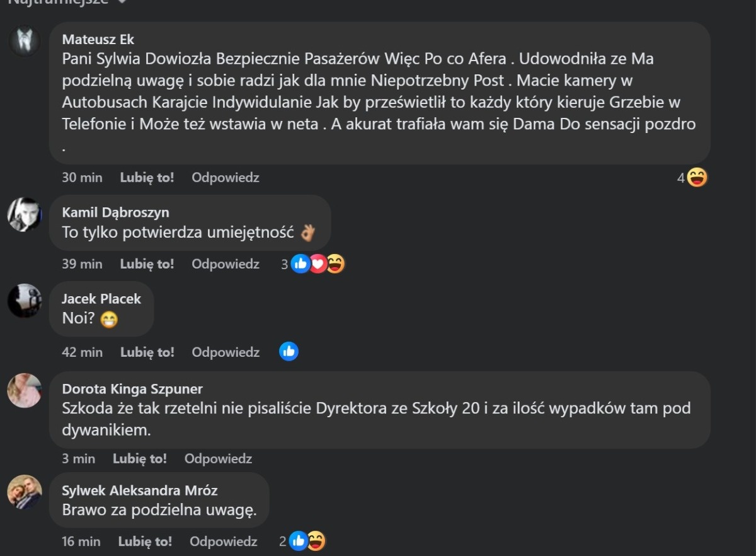
Task: Click the haha reaction on Sylwek Aleksandra Mróz's comment
Action: pyautogui.click(x=316, y=541)
